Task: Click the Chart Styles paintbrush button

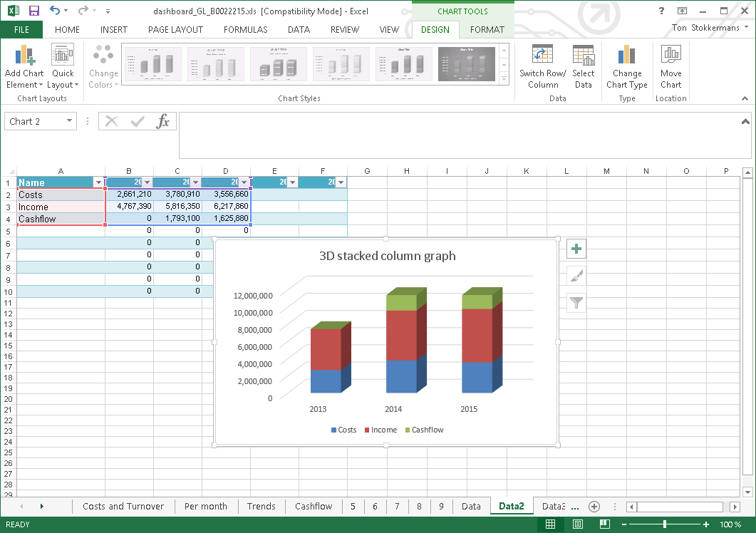Action: [x=576, y=276]
